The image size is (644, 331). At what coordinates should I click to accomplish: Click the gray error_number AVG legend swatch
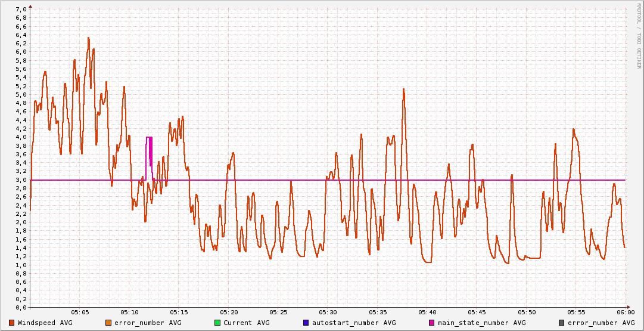click(562, 323)
